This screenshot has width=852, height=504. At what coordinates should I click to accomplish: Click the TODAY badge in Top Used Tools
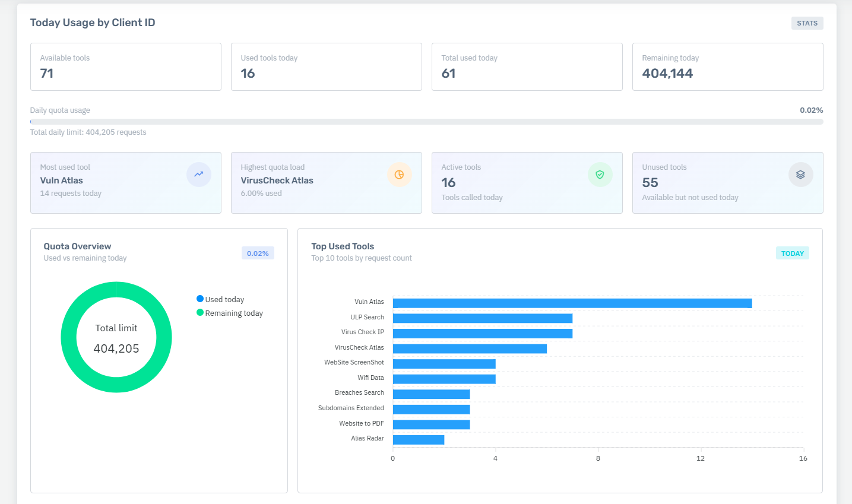(x=793, y=253)
